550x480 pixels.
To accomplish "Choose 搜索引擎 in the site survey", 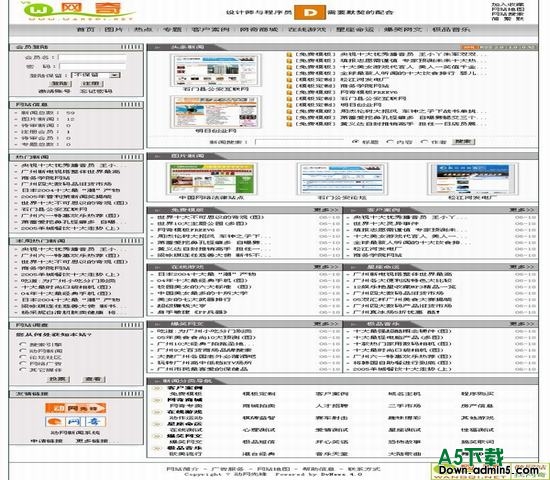I will coord(23,345).
